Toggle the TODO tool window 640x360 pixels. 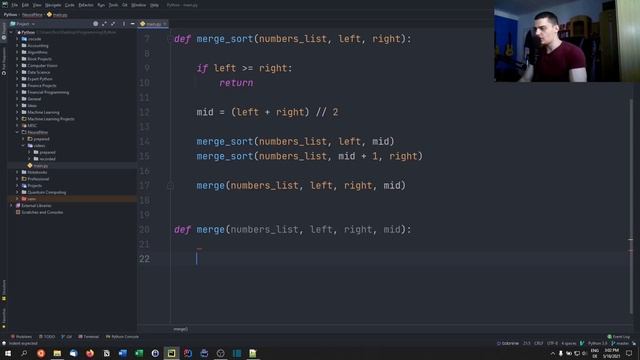[47, 337]
